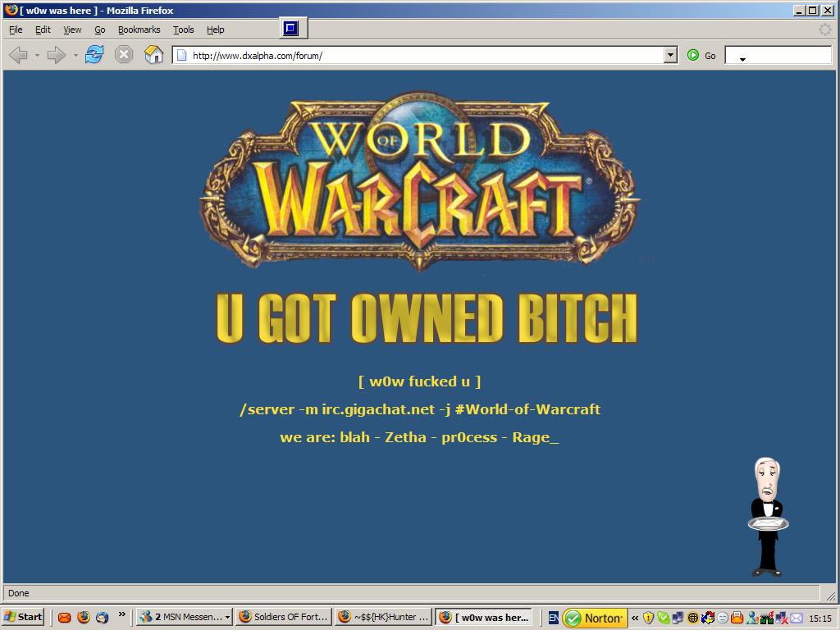Image resolution: width=840 pixels, height=630 pixels.
Task: Switch to ~$${HK}Hunter taskbar window
Action: pyautogui.click(x=384, y=617)
